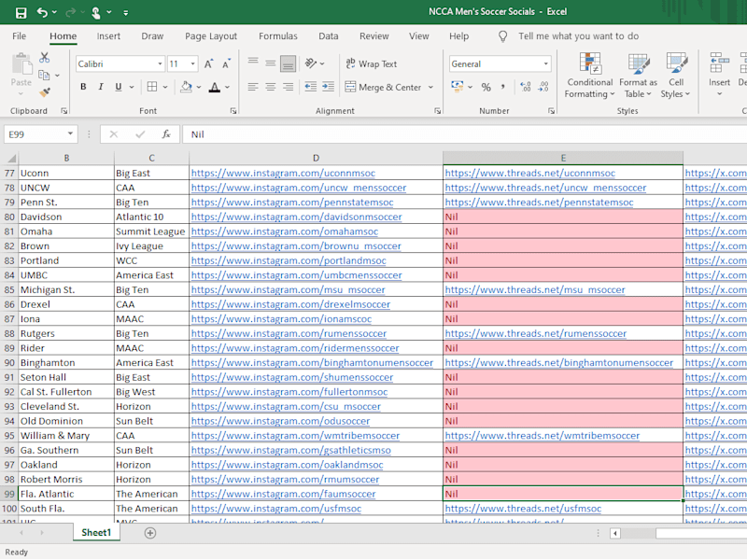Expand Merge & Center dropdown arrow
This screenshot has height=560, width=747.
(430, 87)
